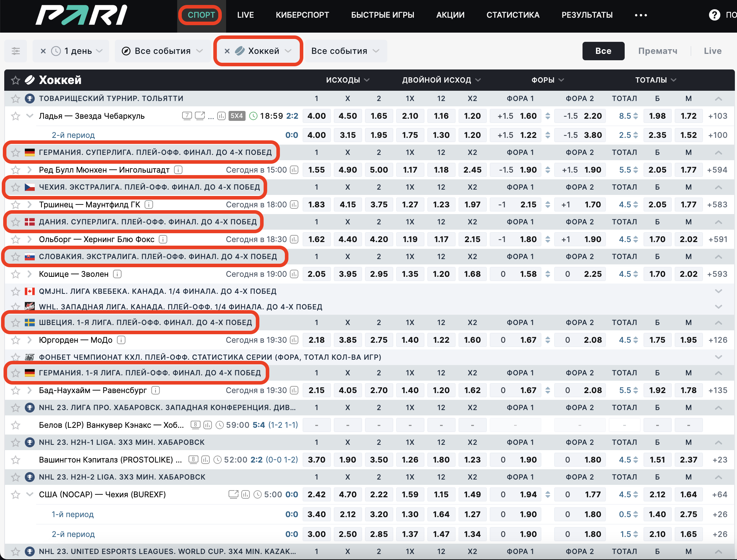Image resolution: width=737 pixels, height=560 pixels.
Task: Open statistics icon for Вашингтон Кэпиталз match
Action: pyautogui.click(x=206, y=460)
